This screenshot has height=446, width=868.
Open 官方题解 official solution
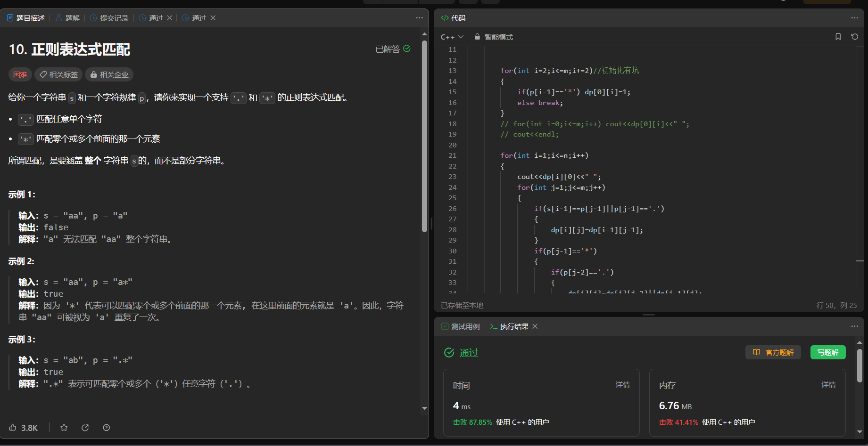pyautogui.click(x=773, y=352)
